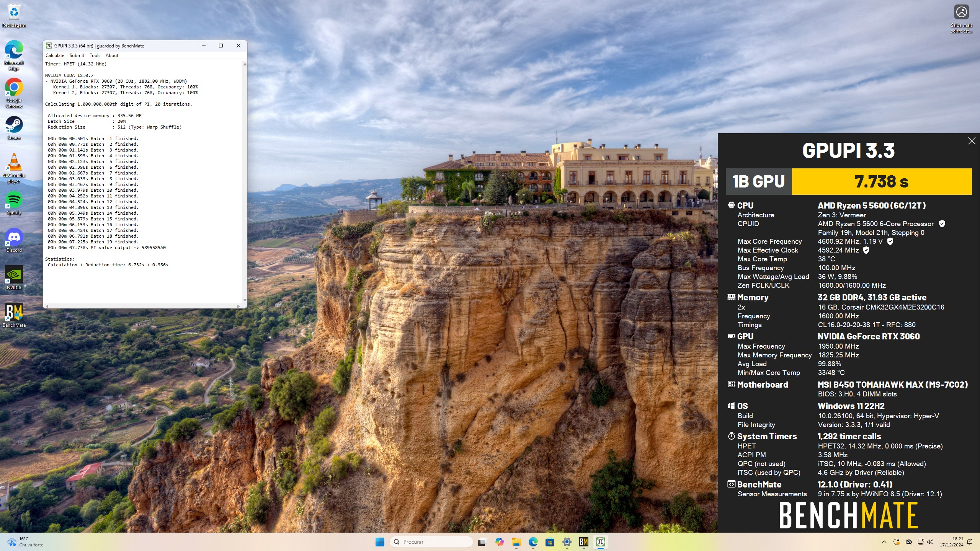Switch to BenchMate on the taskbar

pos(584,542)
